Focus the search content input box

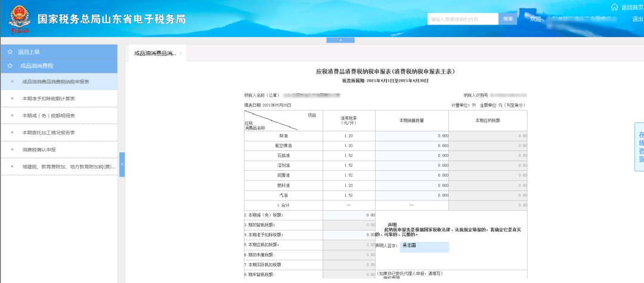click(x=463, y=19)
